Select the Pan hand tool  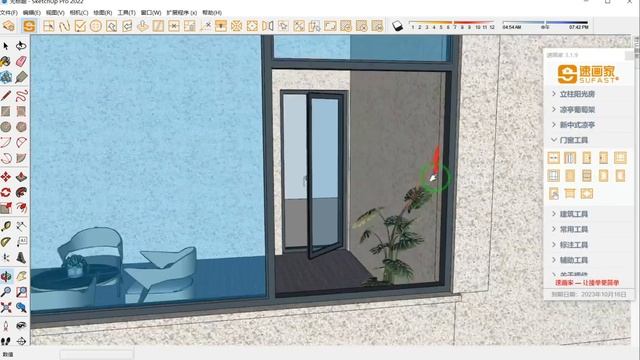pos(21,276)
